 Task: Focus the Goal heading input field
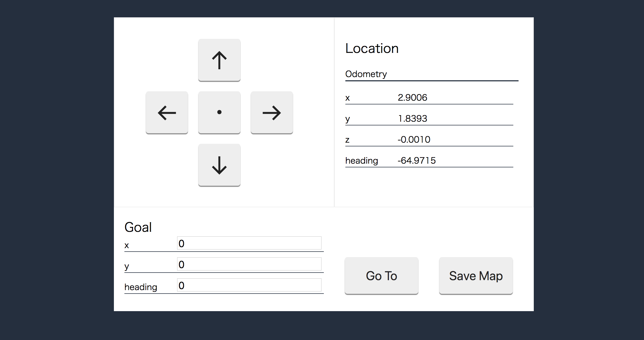click(x=249, y=285)
